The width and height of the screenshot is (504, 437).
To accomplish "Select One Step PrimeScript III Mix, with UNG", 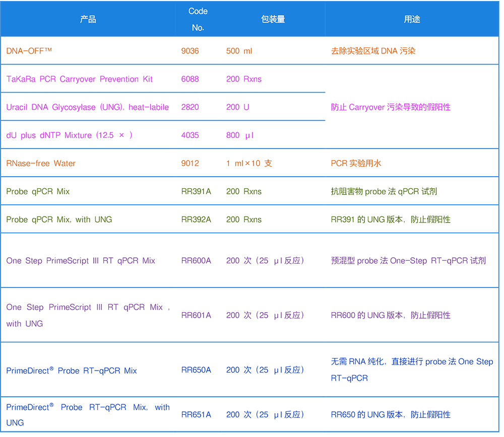I will tap(88, 315).
